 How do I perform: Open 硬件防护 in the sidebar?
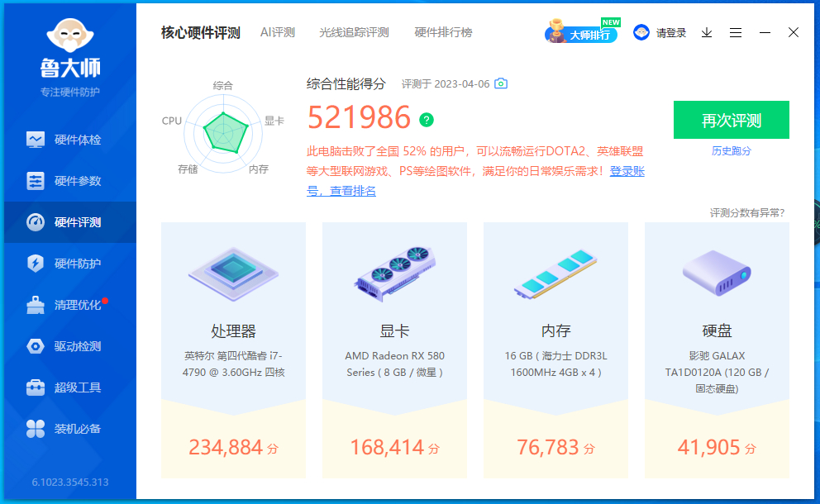(70, 264)
